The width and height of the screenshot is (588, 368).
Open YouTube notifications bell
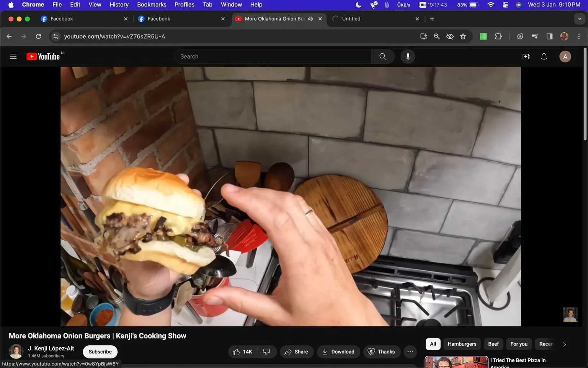pyautogui.click(x=544, y=56)
